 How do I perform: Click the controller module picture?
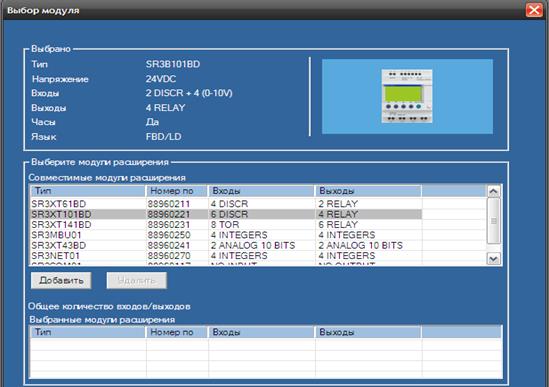click(407, 96)
